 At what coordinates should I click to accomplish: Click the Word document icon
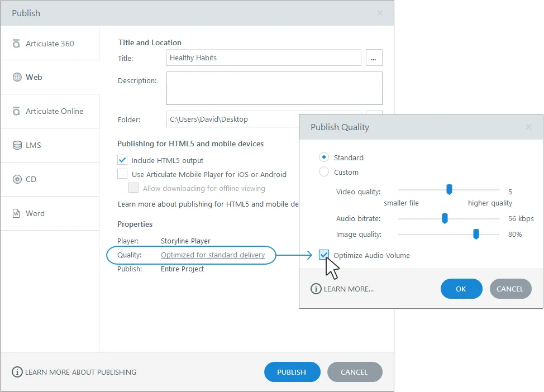point(16,213)
